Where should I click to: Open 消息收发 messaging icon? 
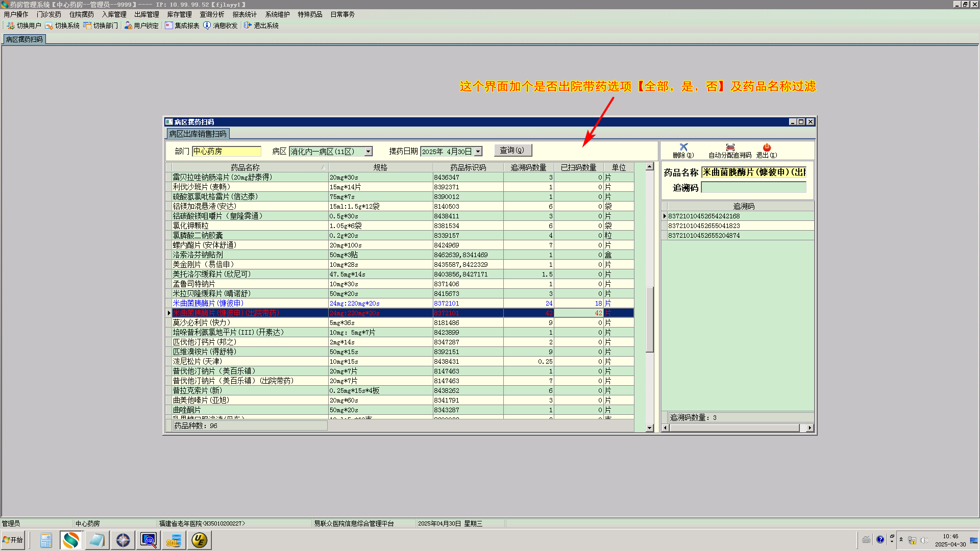coord(207,26)
